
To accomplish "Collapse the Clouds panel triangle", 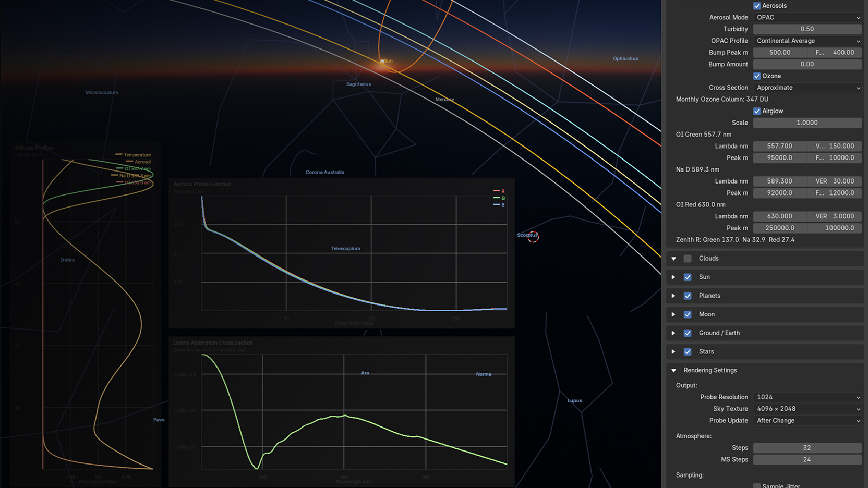I will 674,259.
